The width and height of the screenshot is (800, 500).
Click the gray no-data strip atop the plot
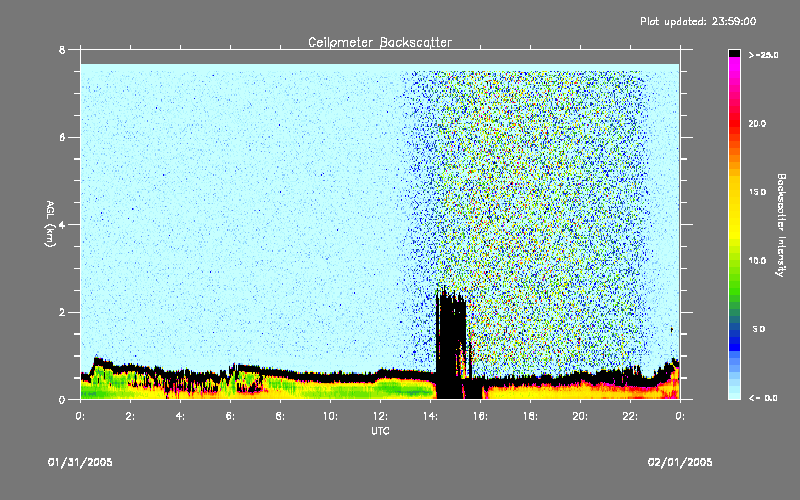[x=380, y=57]
